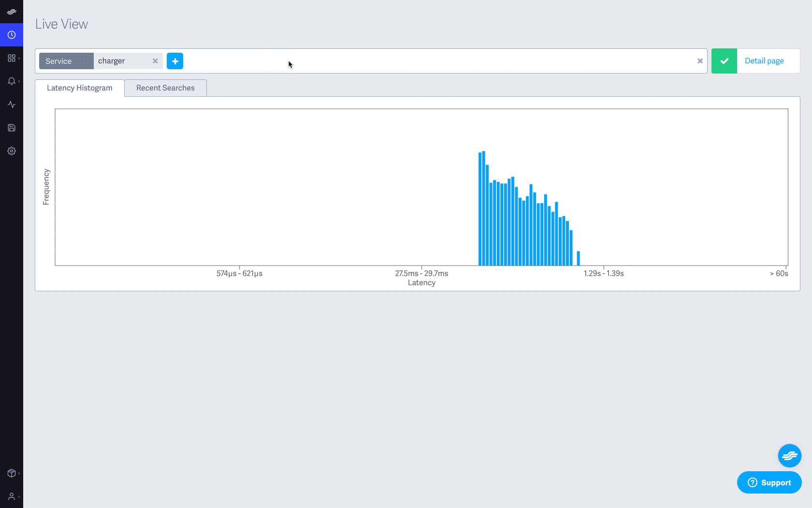Click the tallest histogram bar

coord(483,208)
